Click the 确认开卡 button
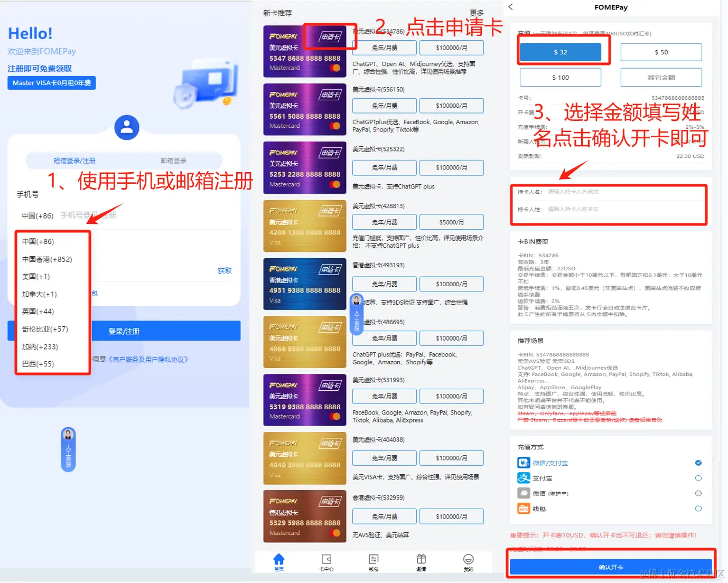The image size is (728, 583). [611, 567]
